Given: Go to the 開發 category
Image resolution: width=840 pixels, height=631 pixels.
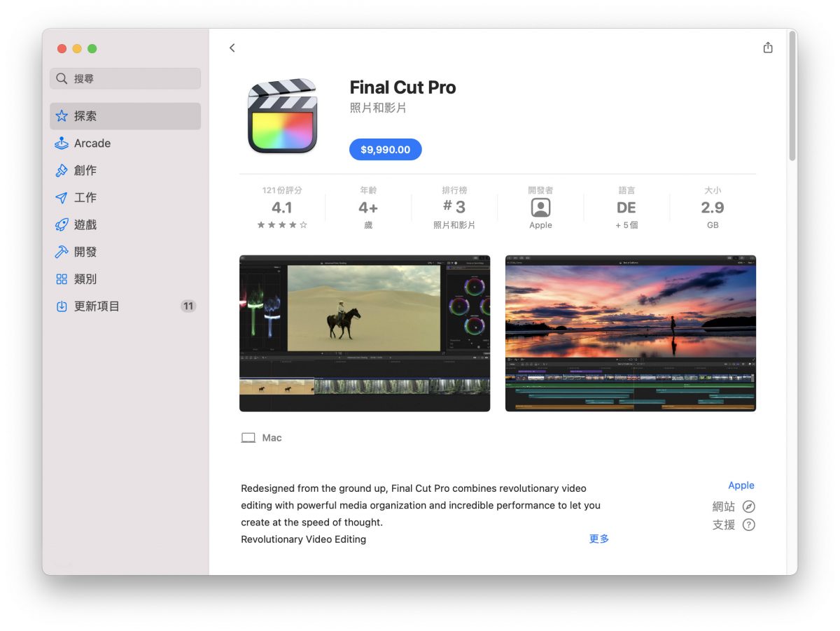Looking at the screenshot, I should (125, 252).
